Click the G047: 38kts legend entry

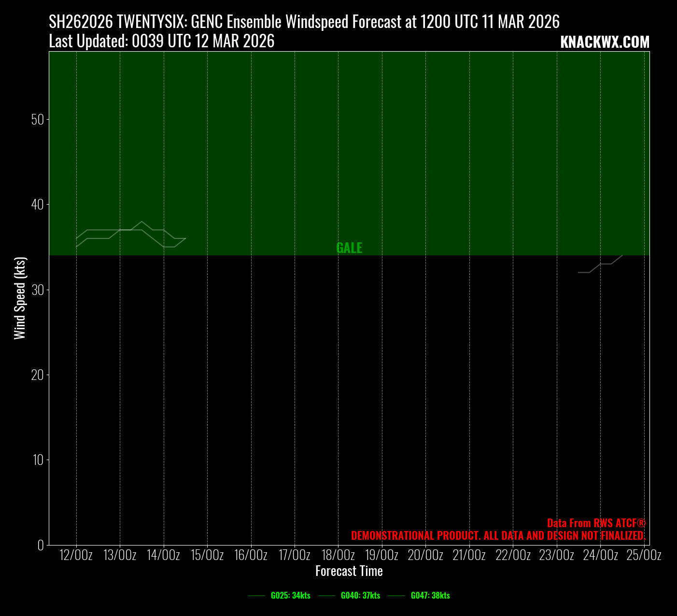pyautogui.click(x=430, y=595)
